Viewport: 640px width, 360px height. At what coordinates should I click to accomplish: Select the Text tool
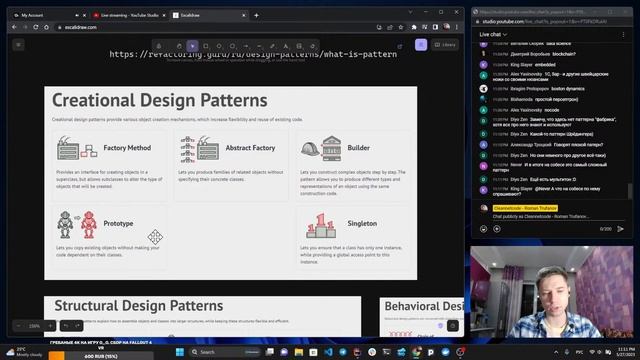[x=286, y=46]
